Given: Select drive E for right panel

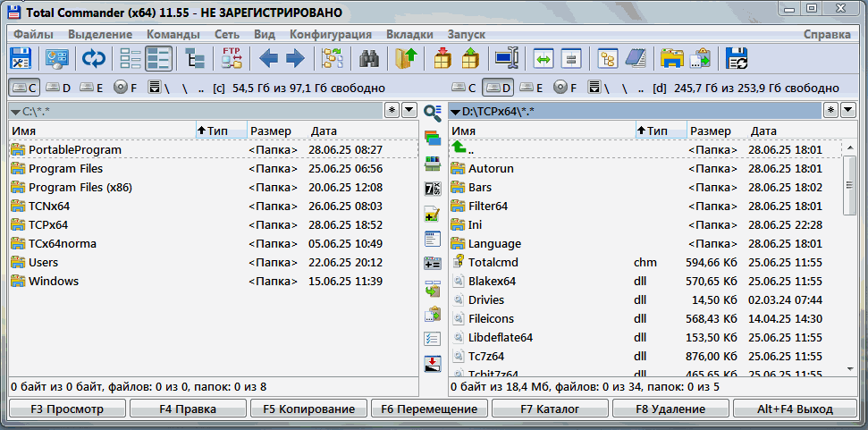Looking at the screenshot, I should click(532, 88).
